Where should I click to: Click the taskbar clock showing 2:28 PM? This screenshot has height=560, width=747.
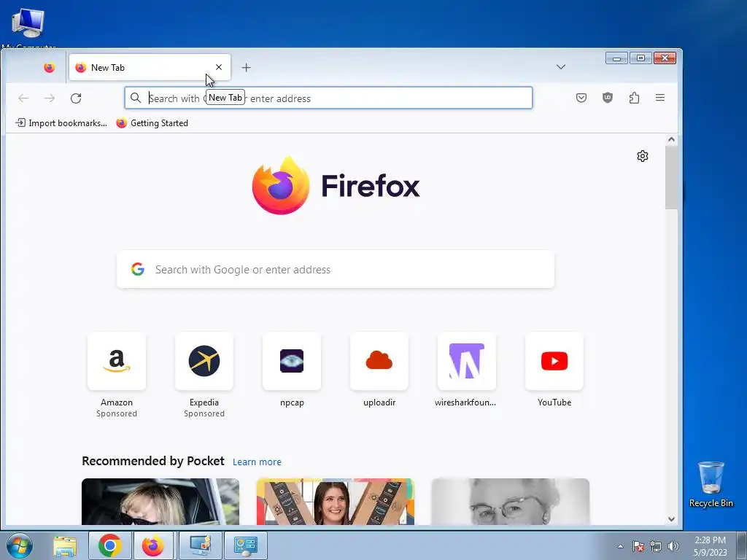coord(710,545)
